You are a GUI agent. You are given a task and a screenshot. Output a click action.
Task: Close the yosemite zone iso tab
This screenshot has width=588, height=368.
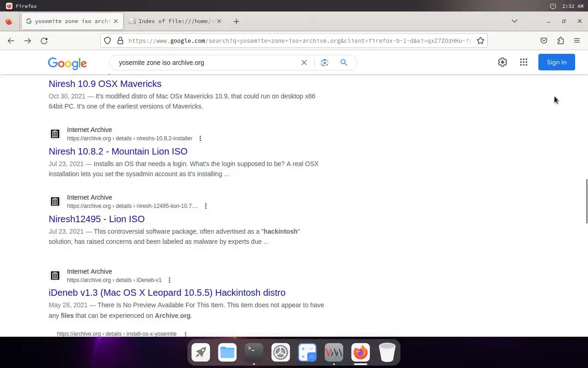coord(116,21)
